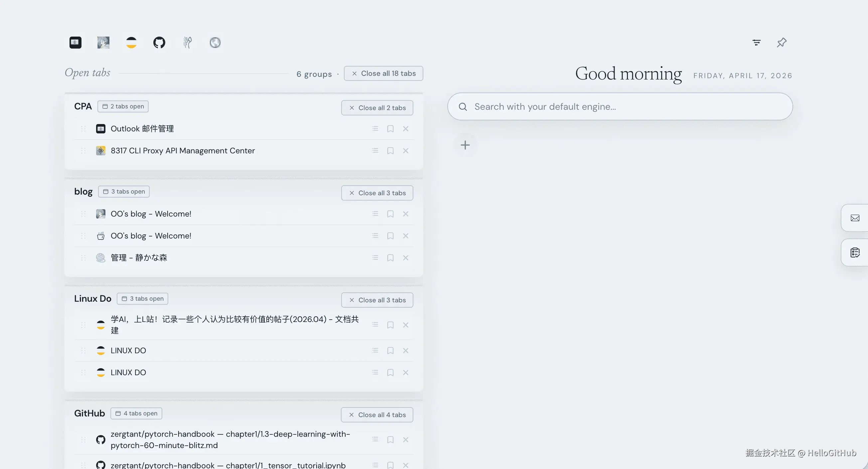The height and width of the screenshot is (469, 868).
Task: Click the drag handle of the 8317 CLI Proxy row
Action: (x=83, y=151)
